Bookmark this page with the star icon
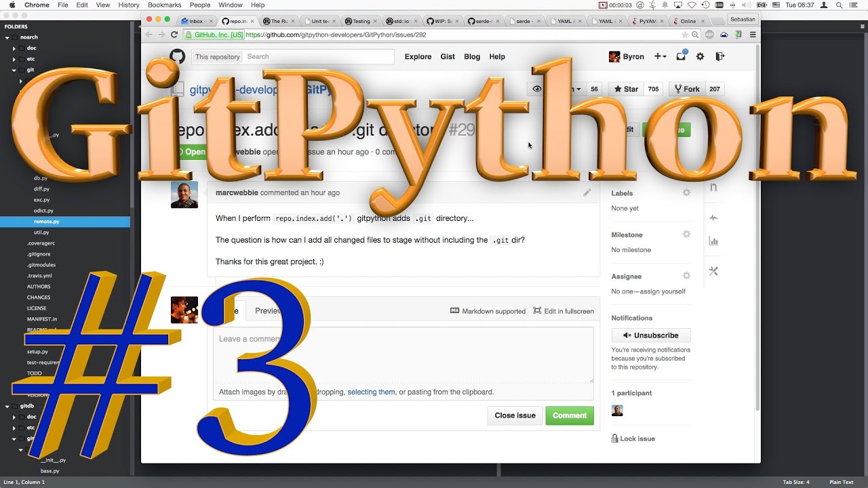This screenshot has width=868, height=488. [x=685, y=35]
